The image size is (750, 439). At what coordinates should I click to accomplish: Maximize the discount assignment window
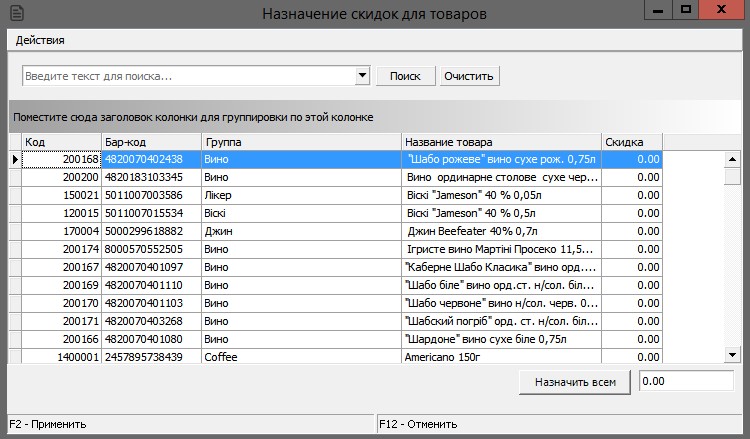pyautogui.click(x=686, y=10)
